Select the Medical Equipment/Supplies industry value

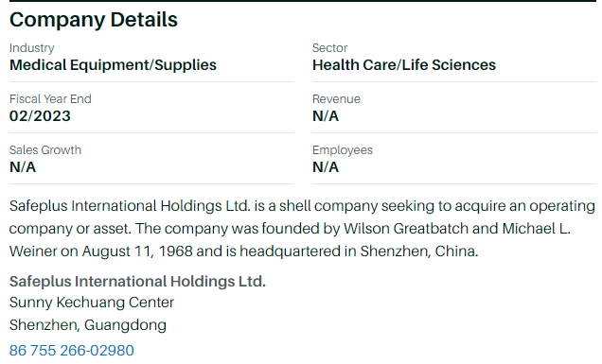pyautogui.click(x=113, y=65)
